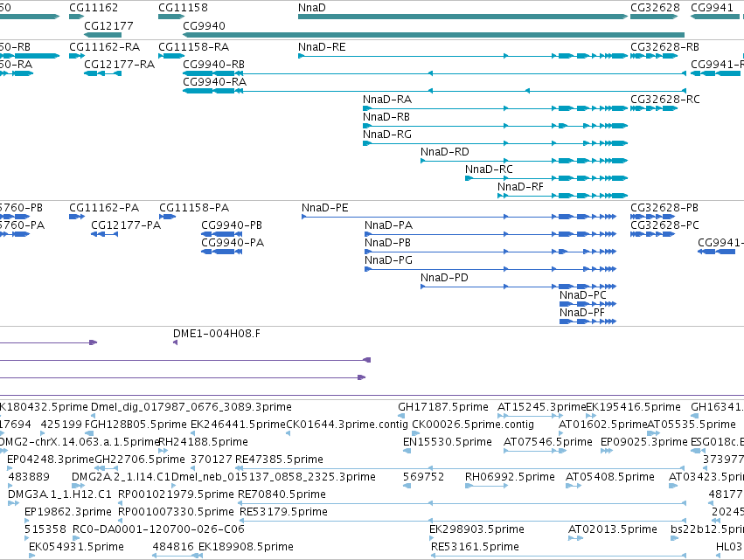
Task: Click the RC0-DA0001-120700-026-C06 label
Action: pos(158,529)
